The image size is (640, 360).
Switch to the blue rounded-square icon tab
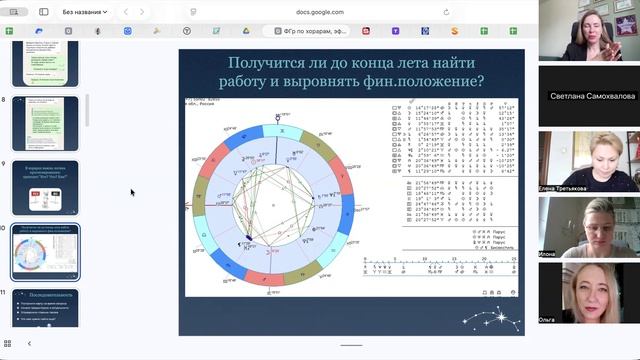click(x=127, y=31)
